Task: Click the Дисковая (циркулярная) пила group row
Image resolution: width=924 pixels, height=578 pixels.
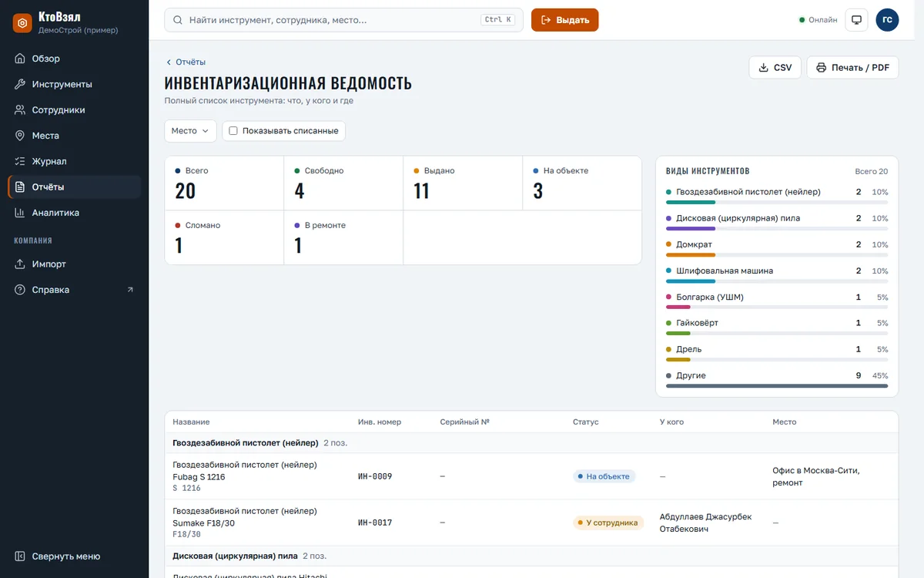Action: pos(531,556)
